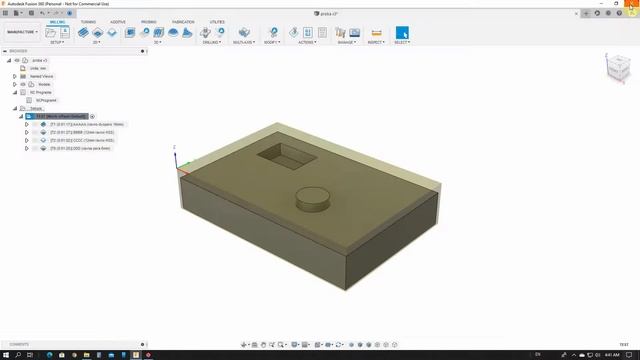The image size is (640, 360).
Task: Select the NCProgram1 item
Action: point(46,100)
